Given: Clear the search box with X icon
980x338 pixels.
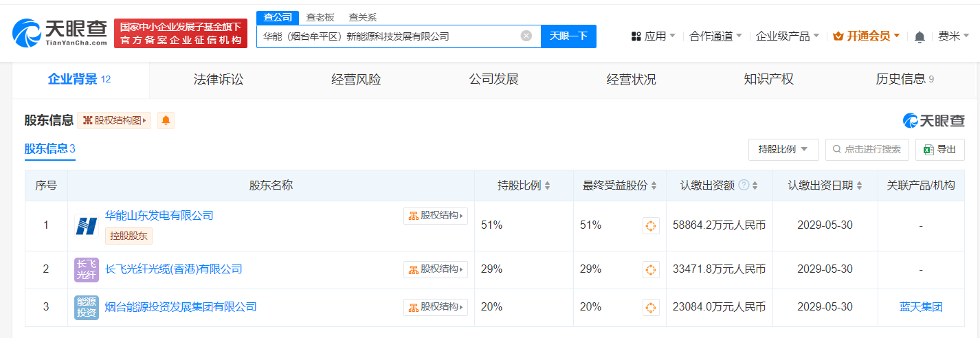Looking at the screenshot, I should (526, 36).
